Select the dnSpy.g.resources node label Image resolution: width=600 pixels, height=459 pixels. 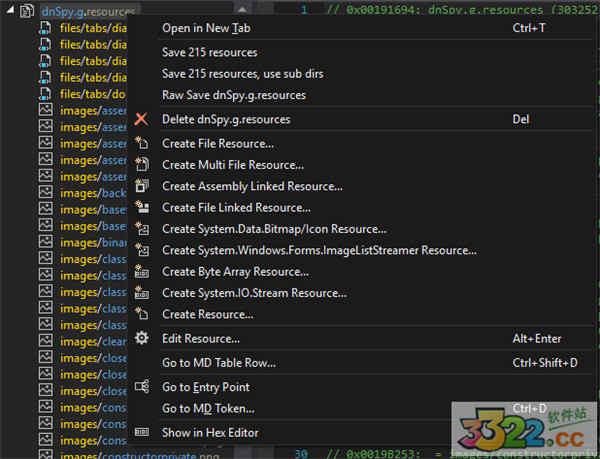coord(88,11)
